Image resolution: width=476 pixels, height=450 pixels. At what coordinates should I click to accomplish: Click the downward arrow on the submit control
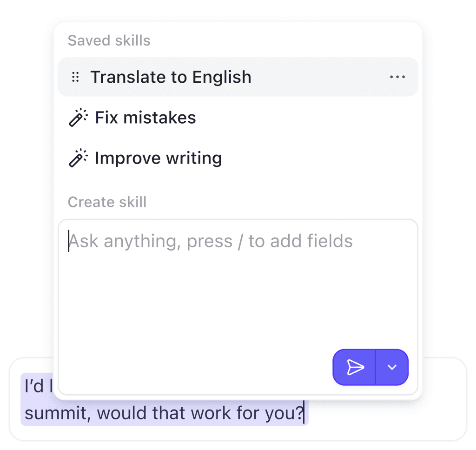tap(392, 367)
